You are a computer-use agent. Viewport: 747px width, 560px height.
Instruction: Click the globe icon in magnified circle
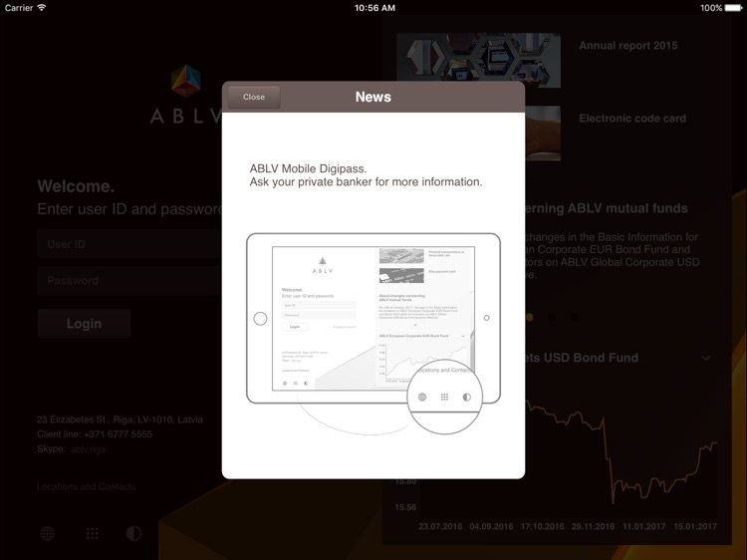pyautogui.click(x=422, y=397)
